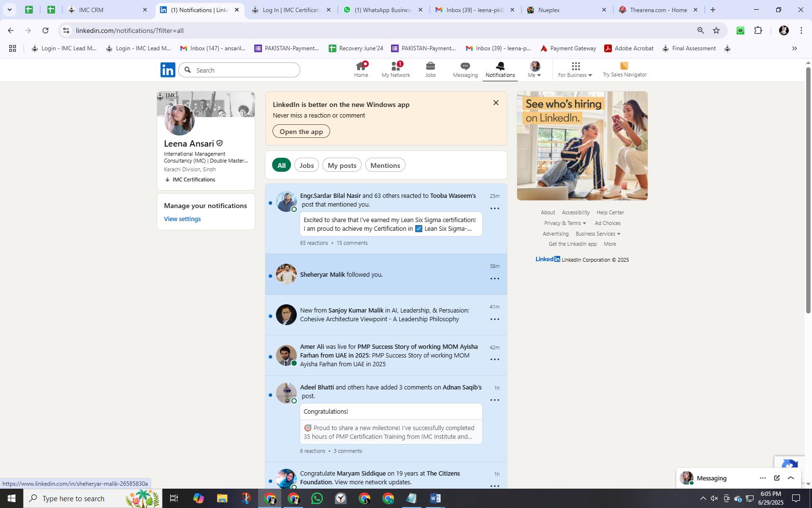
Task: Click page vertical scrollbar
Action: pos(808,190)
